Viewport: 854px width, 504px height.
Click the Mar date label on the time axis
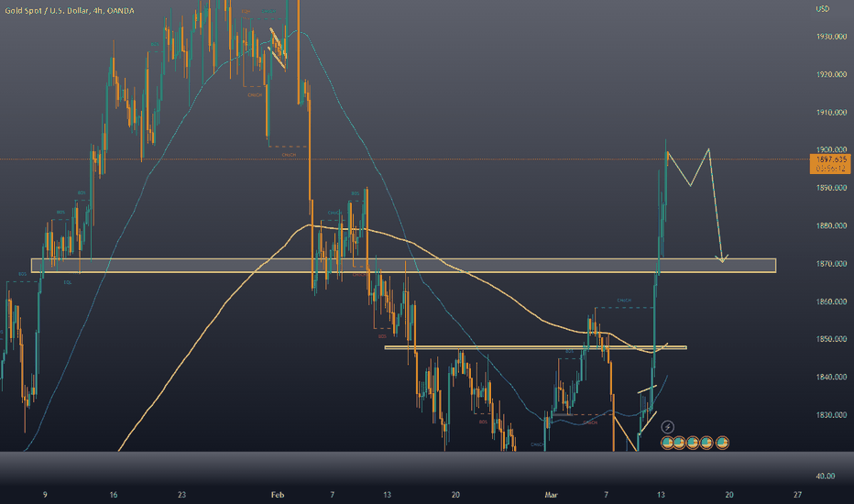point(552,495)
